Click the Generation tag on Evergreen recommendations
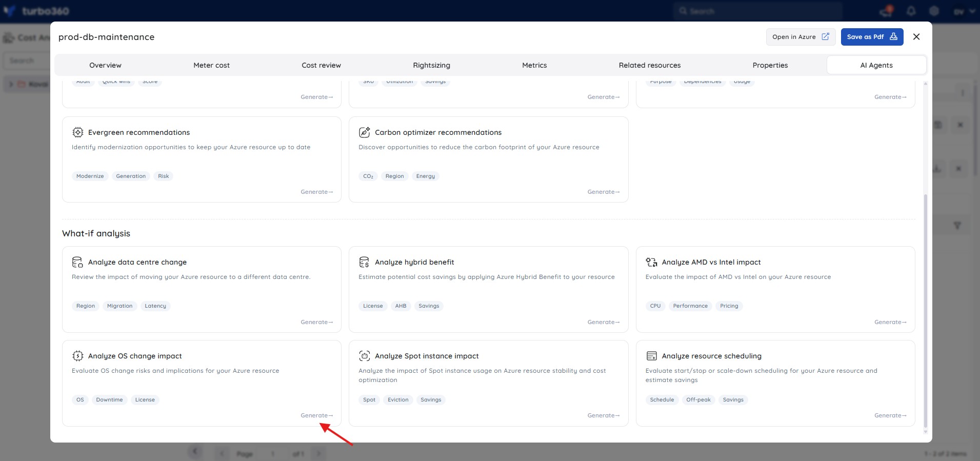980x461 pixels. click(x=131, y=176)
